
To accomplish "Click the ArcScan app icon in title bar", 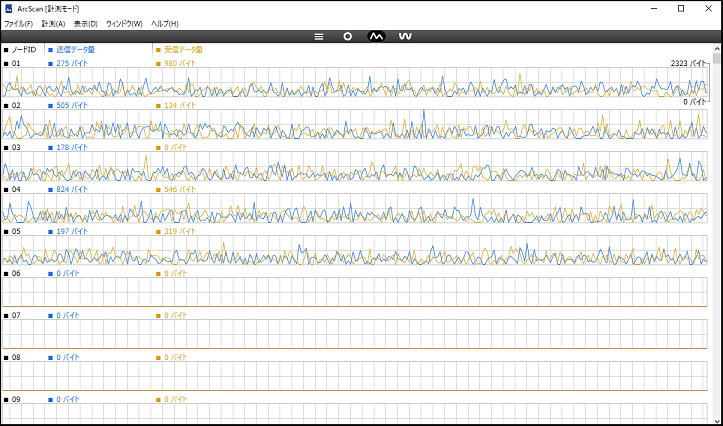I will pyautogui.click(x=9, y=9).
